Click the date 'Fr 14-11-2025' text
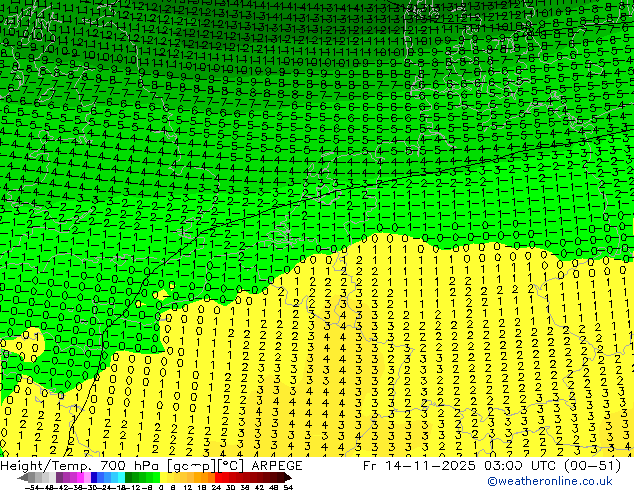This screenshot has width=634, height=490. pyautogui.click(x=419, y=466)
